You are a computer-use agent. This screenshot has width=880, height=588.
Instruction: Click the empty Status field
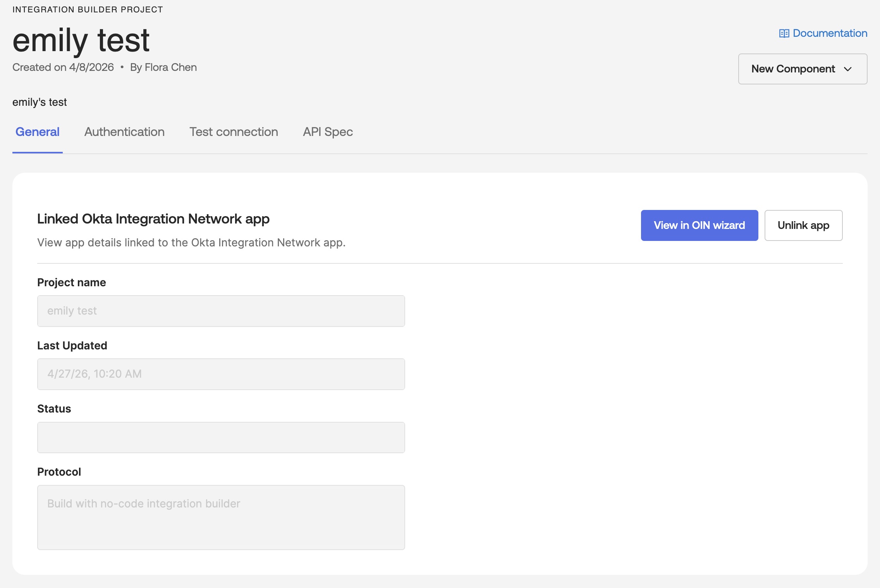point(221,437)
